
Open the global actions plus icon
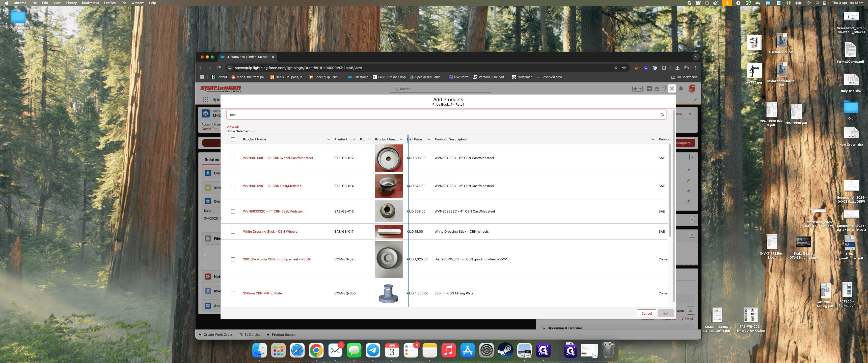coord(649,89)
